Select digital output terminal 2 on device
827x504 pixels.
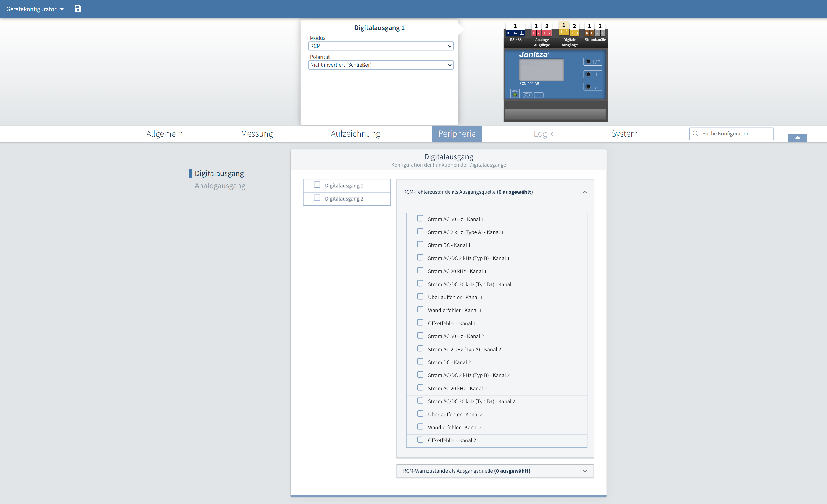574,33
